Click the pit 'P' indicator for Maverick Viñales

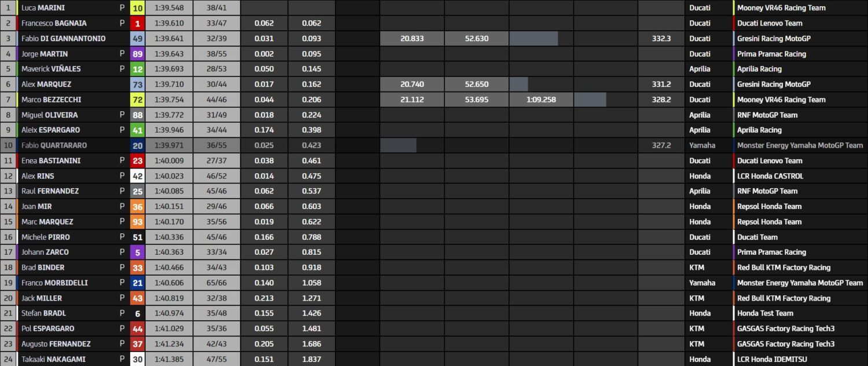pyautogui.click(x=122, y=69)
